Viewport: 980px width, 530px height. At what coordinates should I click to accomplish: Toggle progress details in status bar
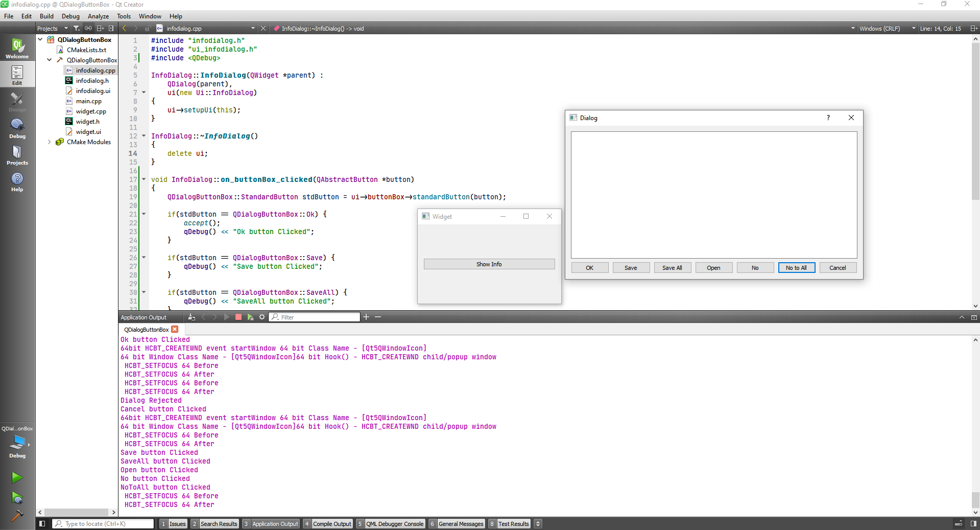(x=959, y=524)
